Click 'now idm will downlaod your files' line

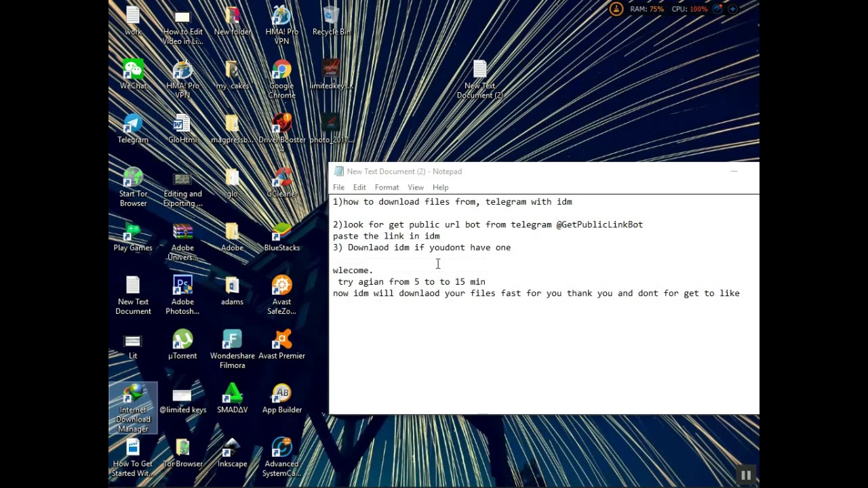pos(536,293)
